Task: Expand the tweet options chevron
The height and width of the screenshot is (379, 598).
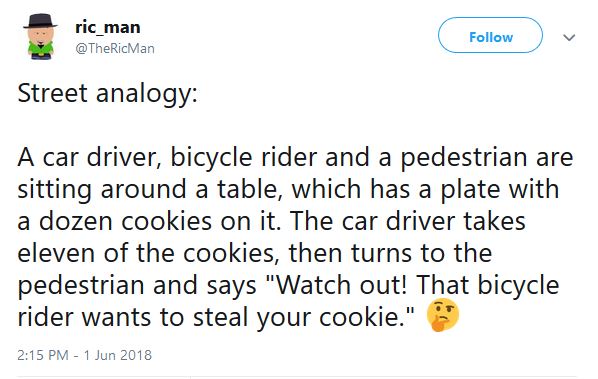Action: tap(569, 37)
